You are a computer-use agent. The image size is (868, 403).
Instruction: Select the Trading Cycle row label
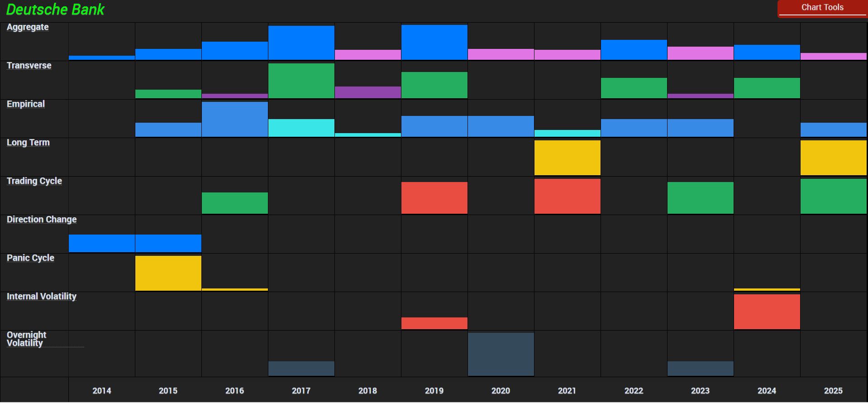point(34,181)
